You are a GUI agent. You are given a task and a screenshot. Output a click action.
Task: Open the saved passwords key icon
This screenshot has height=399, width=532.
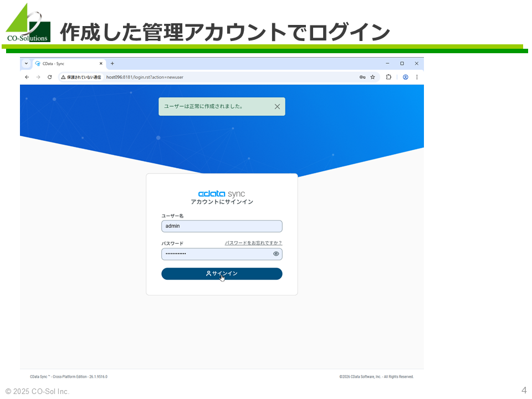(362, 77)
